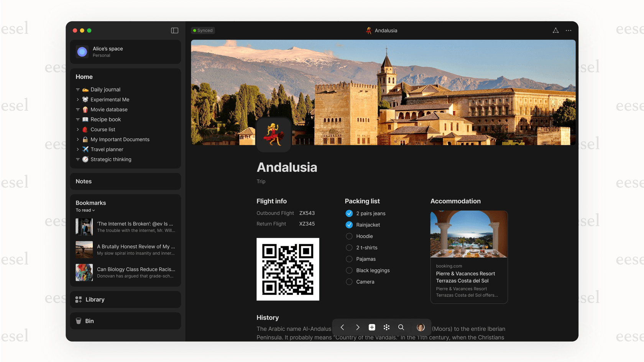Click the forward arrow in the bottom toolbar

coord(357,327)
